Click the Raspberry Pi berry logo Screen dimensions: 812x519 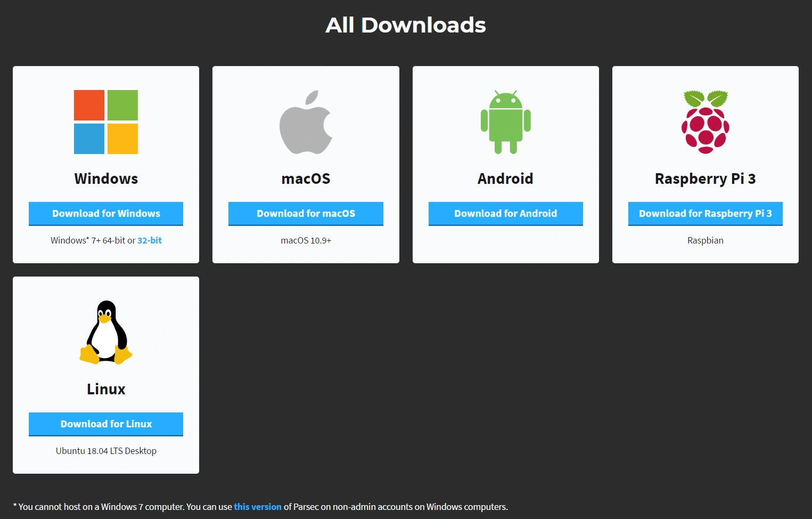click(705, 123)
